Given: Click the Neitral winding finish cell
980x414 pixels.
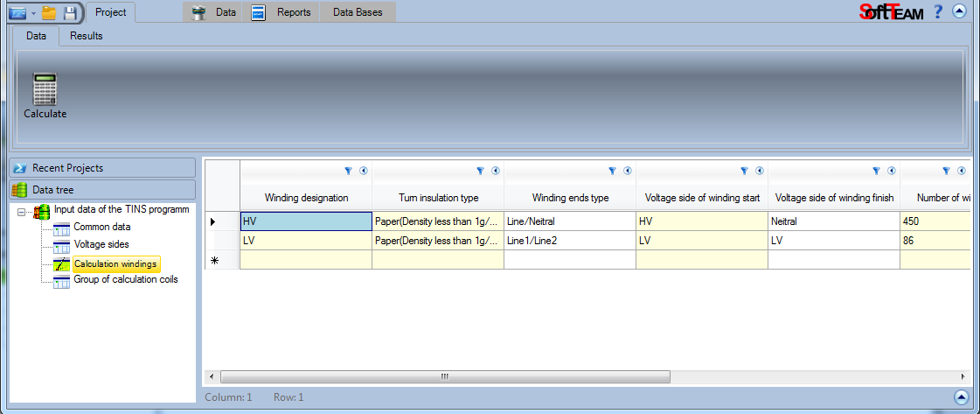Looking at the screenshot, I should click(x=834, y=221).
